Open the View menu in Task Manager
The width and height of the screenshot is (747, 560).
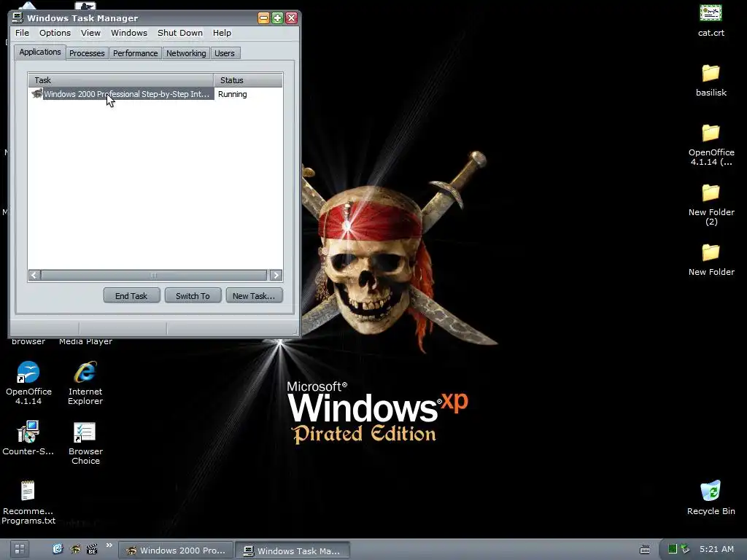tap(90, 33)
